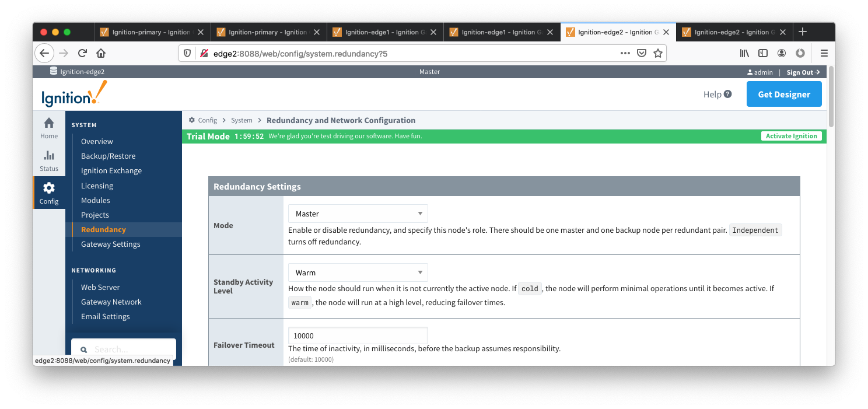Click the Ignition logo
Viewport: 868px width, 409px height.
(x=74, y=95)
